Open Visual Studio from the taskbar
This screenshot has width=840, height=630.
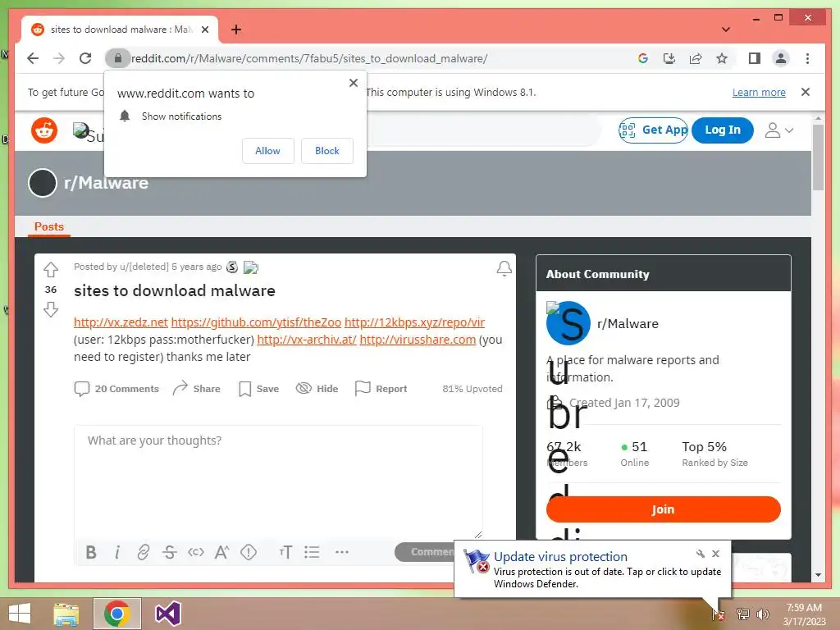(x=167, y=614)
